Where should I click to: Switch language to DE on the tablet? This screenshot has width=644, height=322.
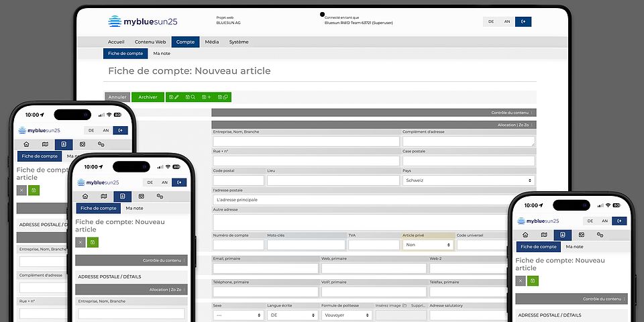pos(491,21)
